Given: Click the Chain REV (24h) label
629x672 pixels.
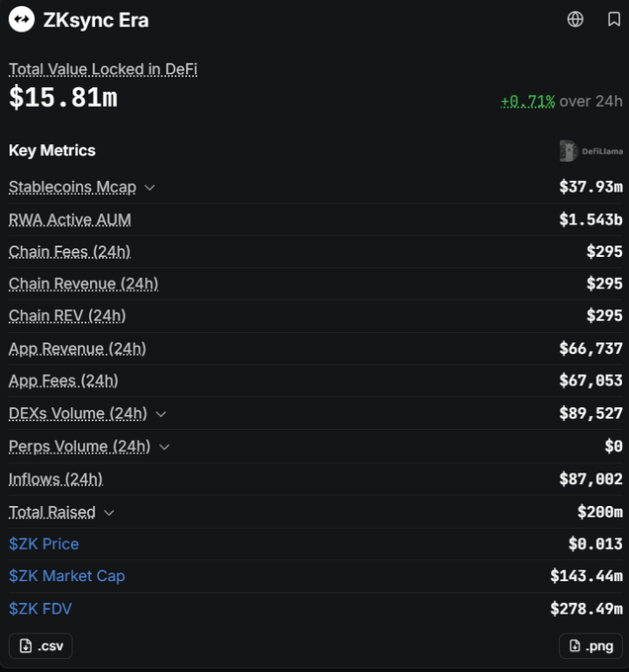Looking at the screenshot, I should [67, 316].
